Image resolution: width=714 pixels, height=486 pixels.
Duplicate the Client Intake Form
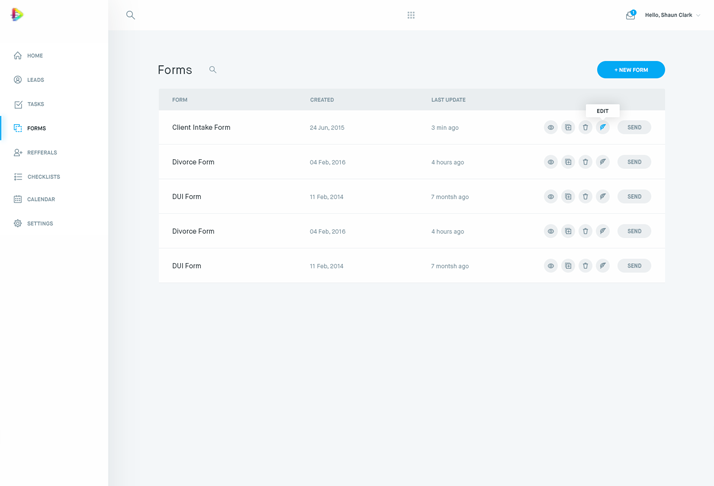click(x=568, y=128)
